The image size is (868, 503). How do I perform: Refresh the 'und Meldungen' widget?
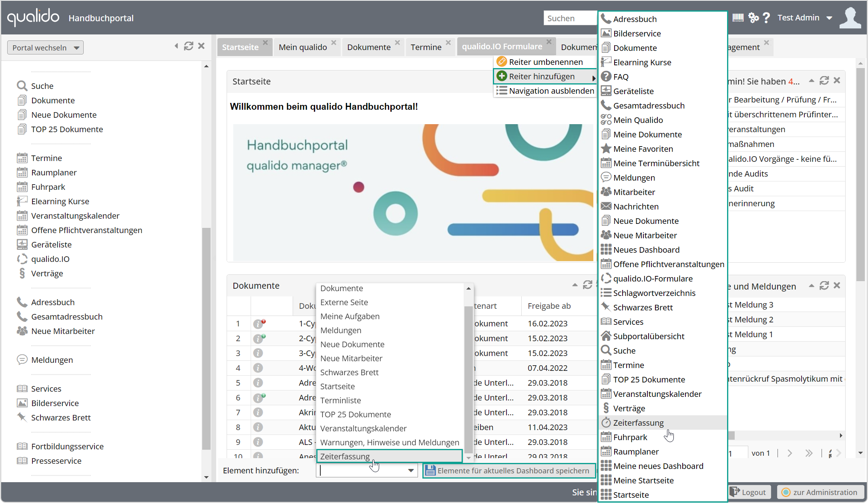tap(824, 286)
